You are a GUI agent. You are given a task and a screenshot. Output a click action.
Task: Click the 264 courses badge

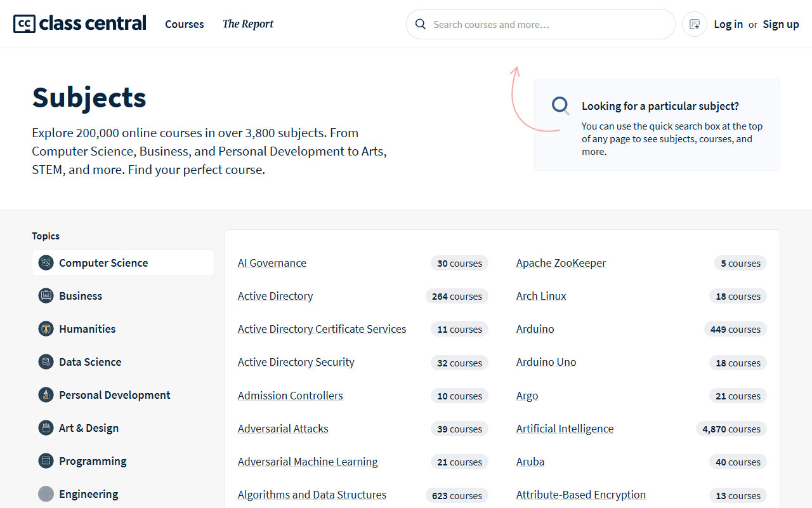(x=457, y=296)
